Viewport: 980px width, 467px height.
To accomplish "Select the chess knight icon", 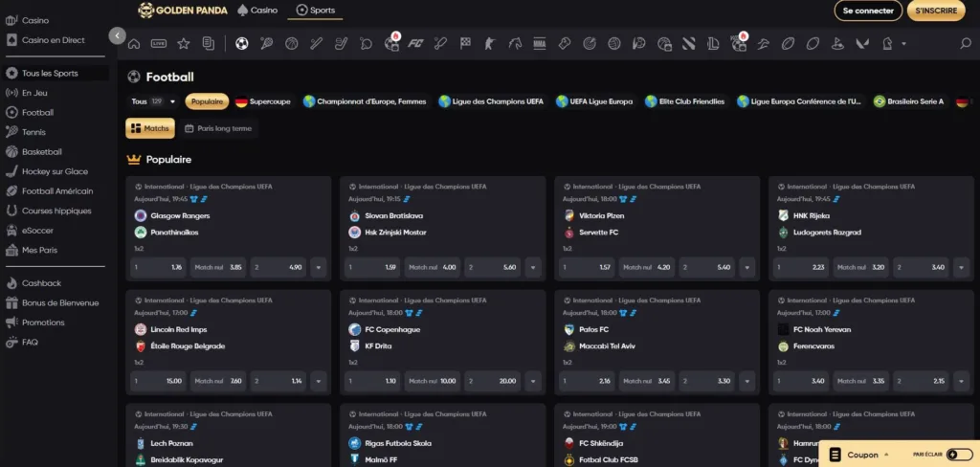I will tap(887, 44).
